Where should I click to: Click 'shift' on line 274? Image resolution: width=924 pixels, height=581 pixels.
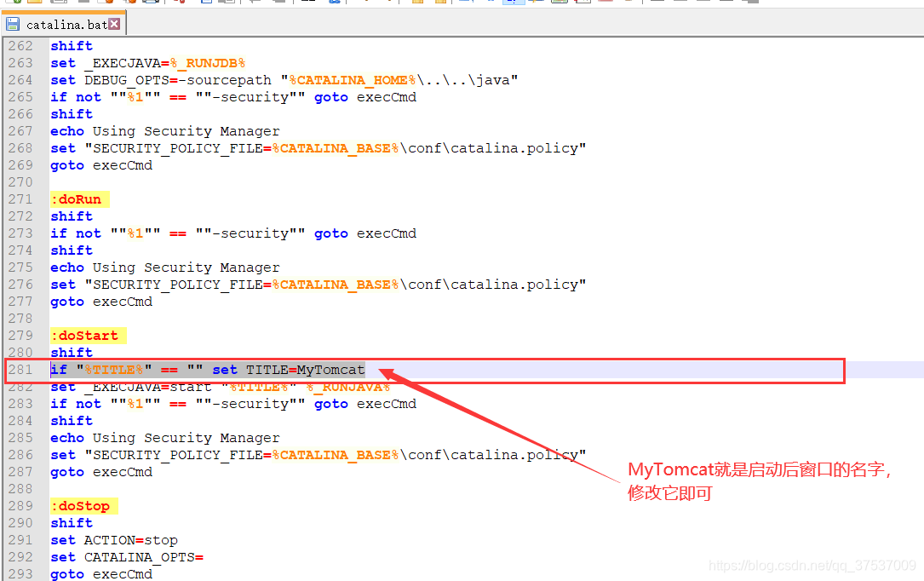click(72, 250)
